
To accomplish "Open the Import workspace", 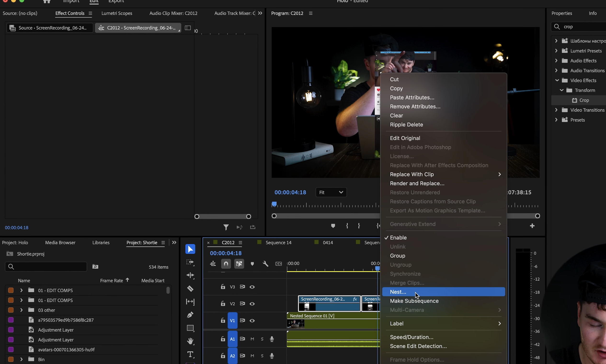I will coord(71,1).
